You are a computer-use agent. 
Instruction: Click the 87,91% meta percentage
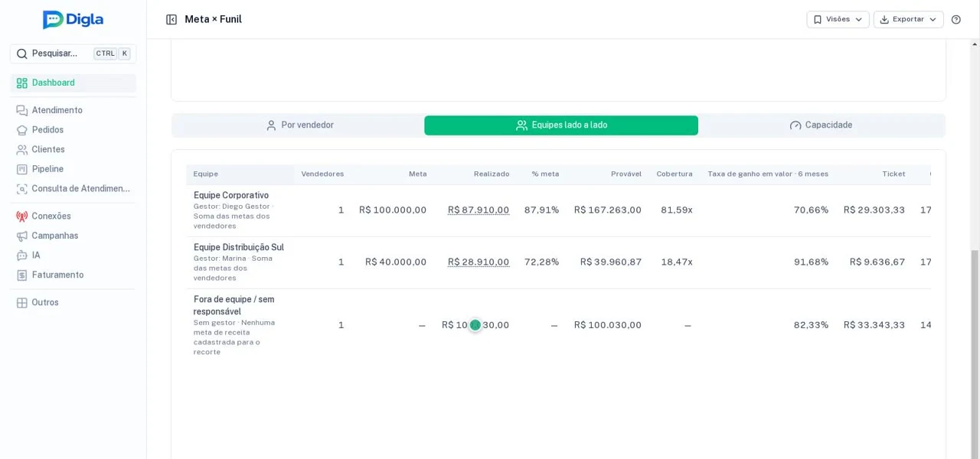pyautogui.click(x=542, y=210)
